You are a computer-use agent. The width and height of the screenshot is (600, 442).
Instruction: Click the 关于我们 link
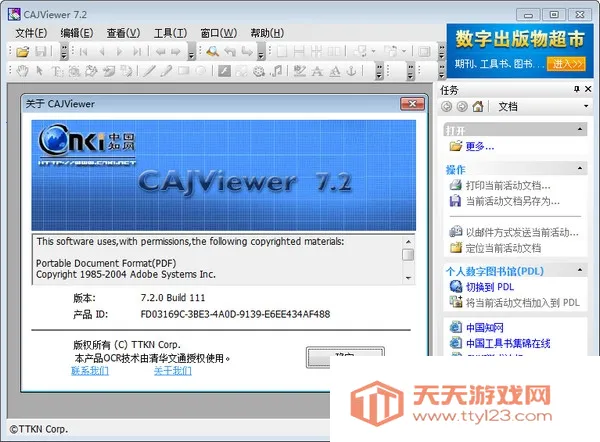pyautogui.click(x=173, y=370)
